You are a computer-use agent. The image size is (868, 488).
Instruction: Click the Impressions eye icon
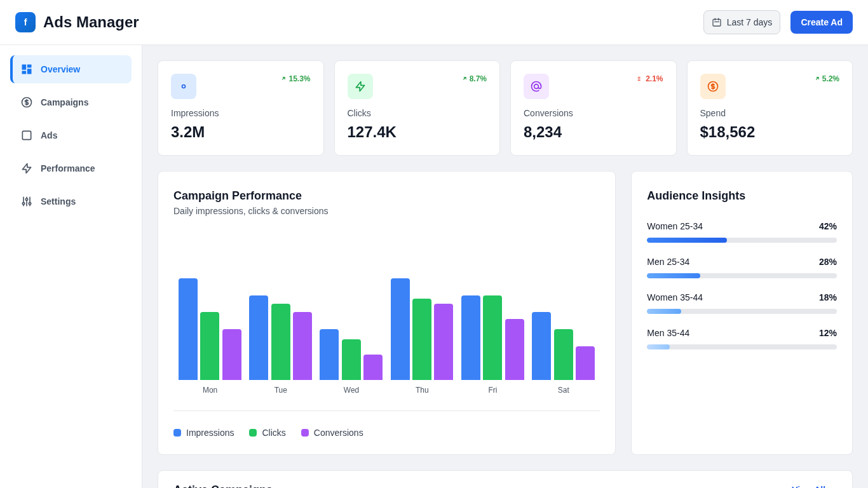(184, 86)
